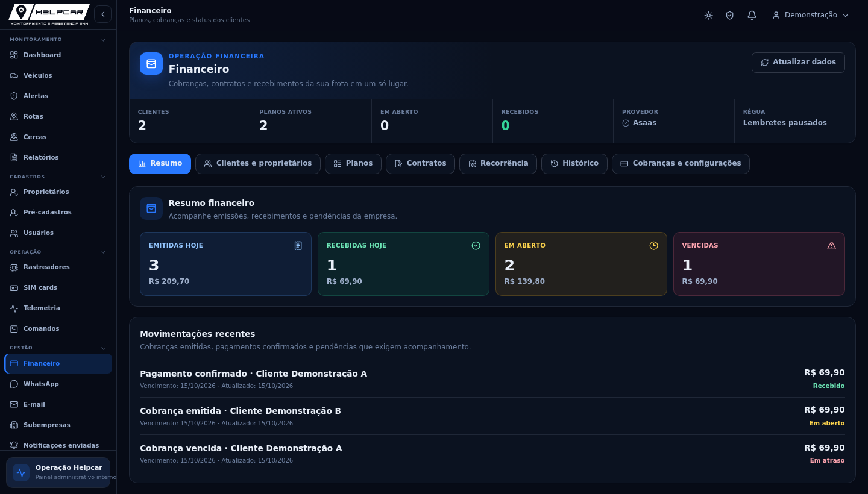The height and width of the screenshot is (494, 868).
Task: Open Cercas in the sidebar
Action: pyautogui.click(x=58, y=137)
